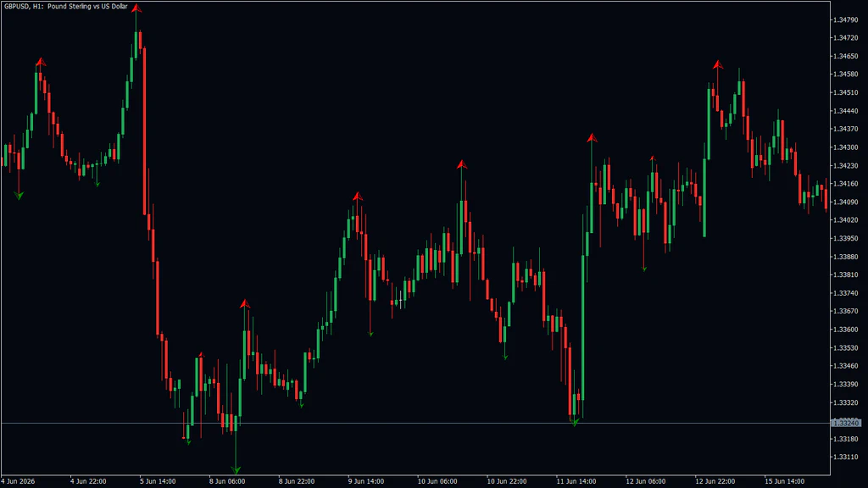
Task: Click the 1.33950 price axis label
Action: (846, 238)
